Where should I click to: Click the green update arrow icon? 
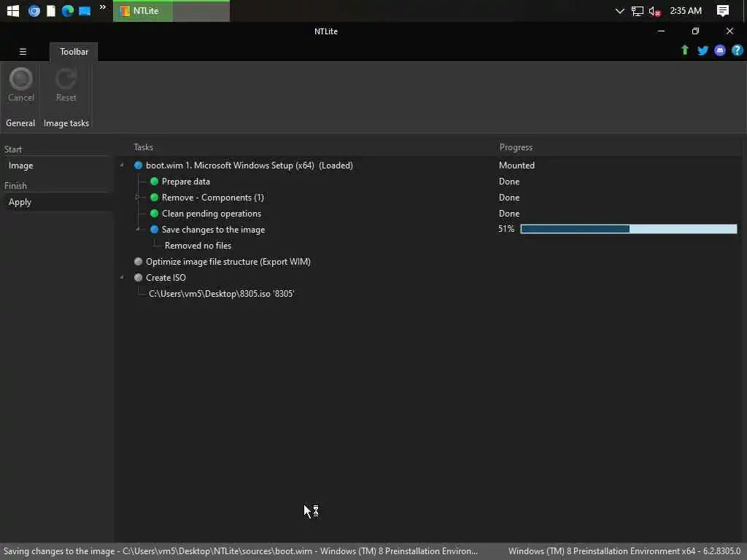point(684,50)
